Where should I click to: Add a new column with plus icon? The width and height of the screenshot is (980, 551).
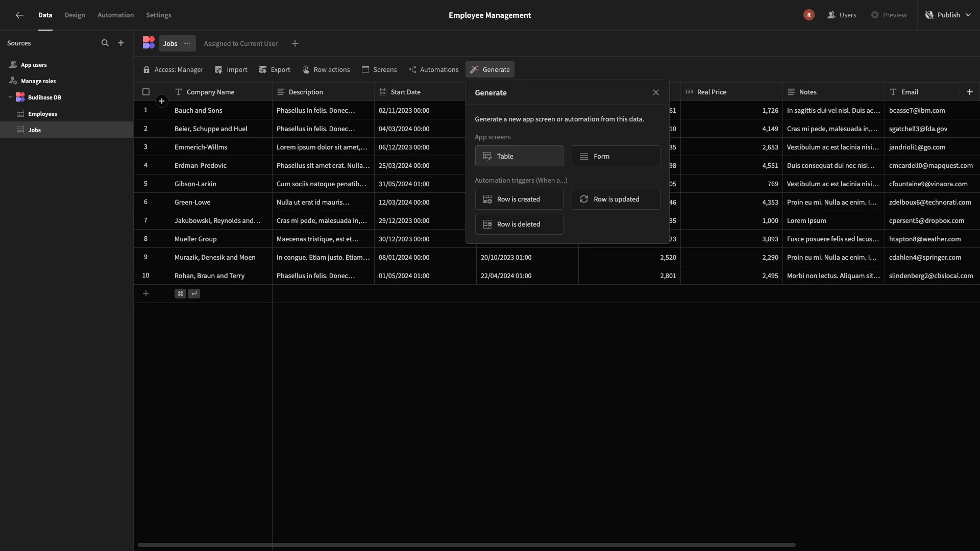pos(970,92)
